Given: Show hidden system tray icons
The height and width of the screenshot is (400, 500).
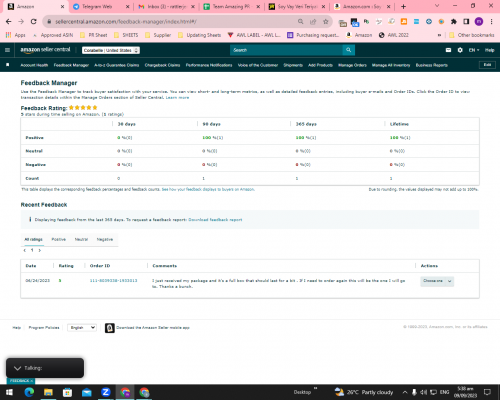Looking at the screenshot, I should click(x=405, y=392).
